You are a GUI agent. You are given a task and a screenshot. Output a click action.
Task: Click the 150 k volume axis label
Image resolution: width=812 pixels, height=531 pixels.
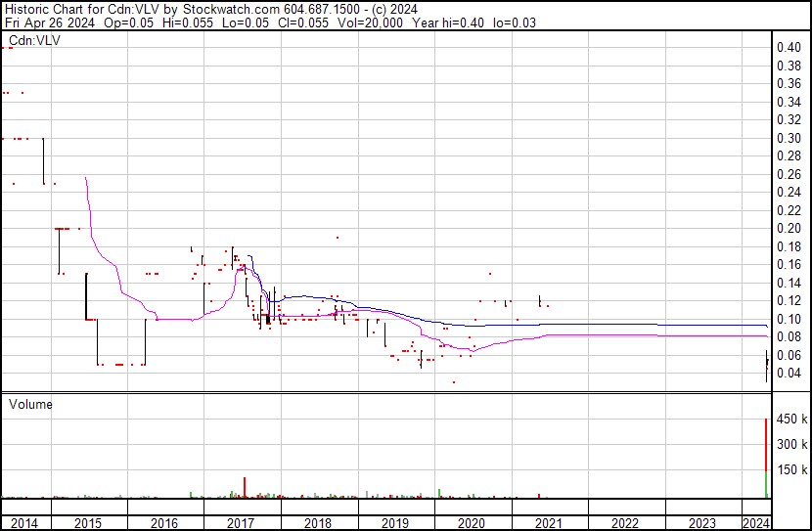[x=791, y=470]
